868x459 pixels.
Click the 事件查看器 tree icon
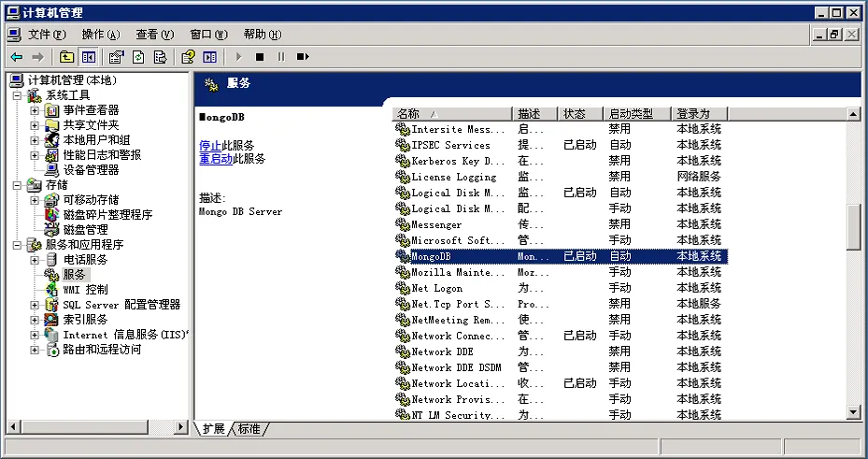click(x=51, y=110)
